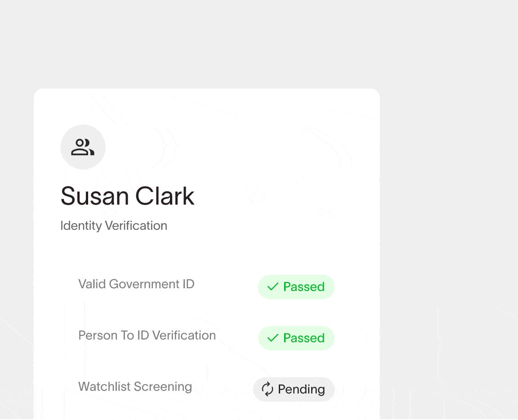The image size is (518, 420).
Task: Click the first name Susan in the heading
Action: (x=94, y=197)
